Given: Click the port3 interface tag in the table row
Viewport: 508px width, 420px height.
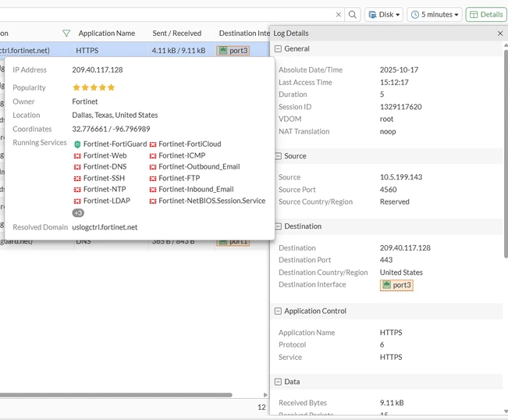Looking at the screenshot, I should [233, 51].
